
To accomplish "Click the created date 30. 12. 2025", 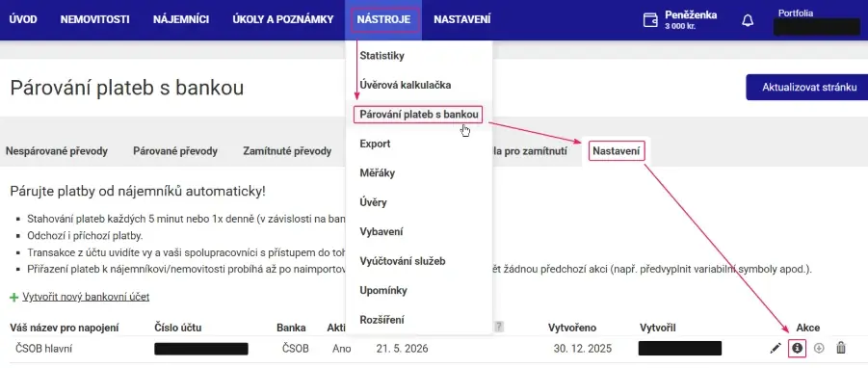I will (582, 349).
